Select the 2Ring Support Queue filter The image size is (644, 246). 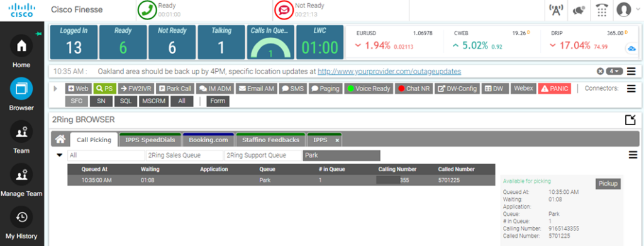point(264,155)
